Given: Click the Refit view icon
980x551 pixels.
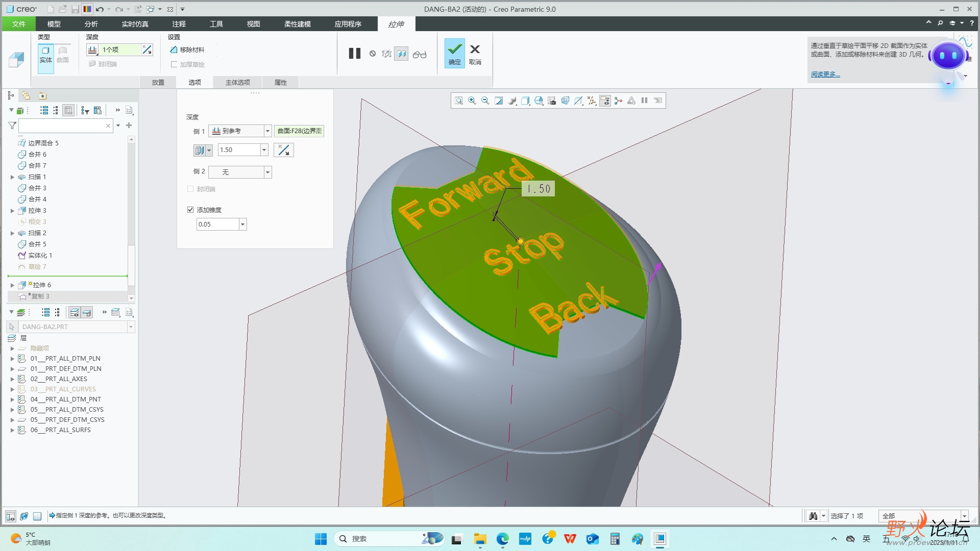Looking at the screenshot, I should (459, 101).
